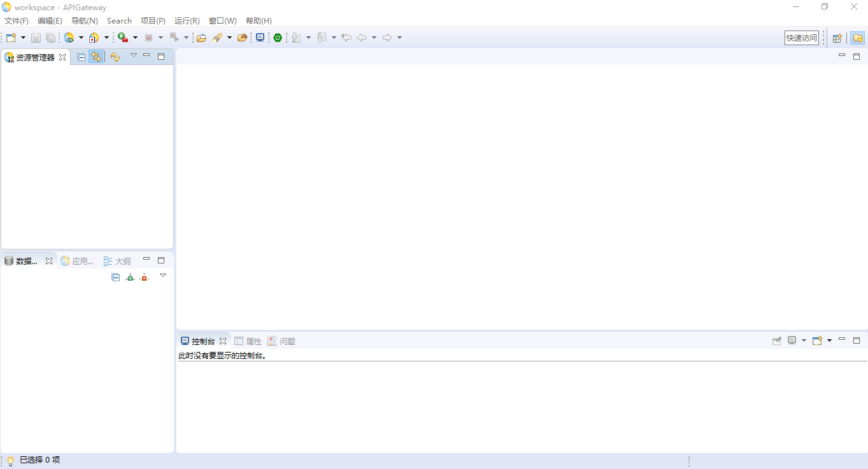The height and width of the screenshot is (469, 868).
Task: Click the 快速访问 quick access field
Action: pyautogui.click(x=801, y=38)
